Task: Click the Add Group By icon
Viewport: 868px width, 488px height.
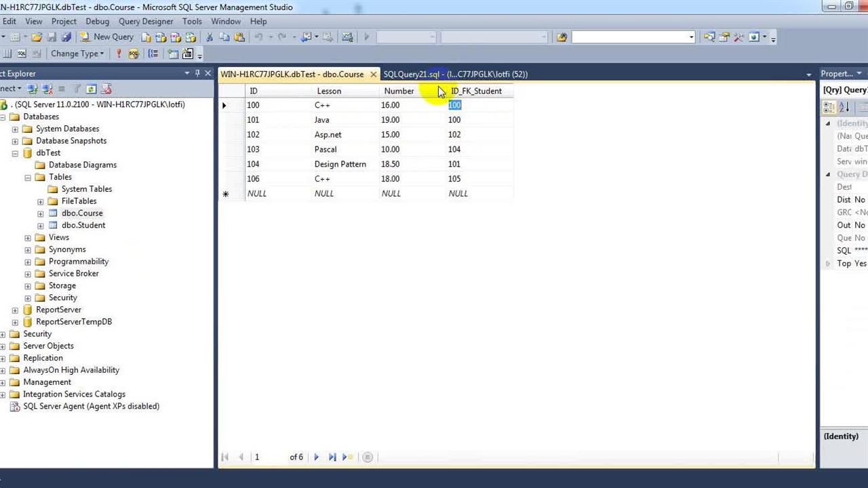Action: (153, 54)
